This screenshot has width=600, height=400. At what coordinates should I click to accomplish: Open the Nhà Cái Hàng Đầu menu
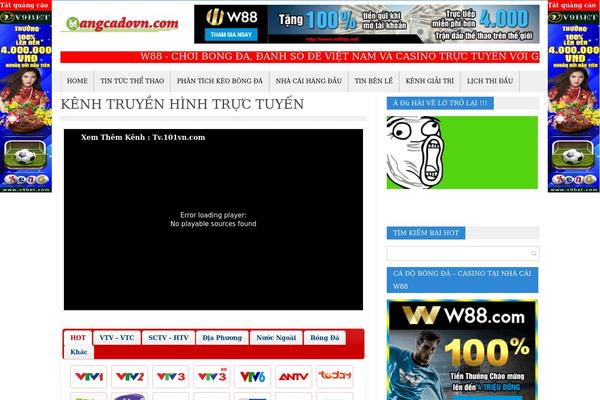coord(308,81)
